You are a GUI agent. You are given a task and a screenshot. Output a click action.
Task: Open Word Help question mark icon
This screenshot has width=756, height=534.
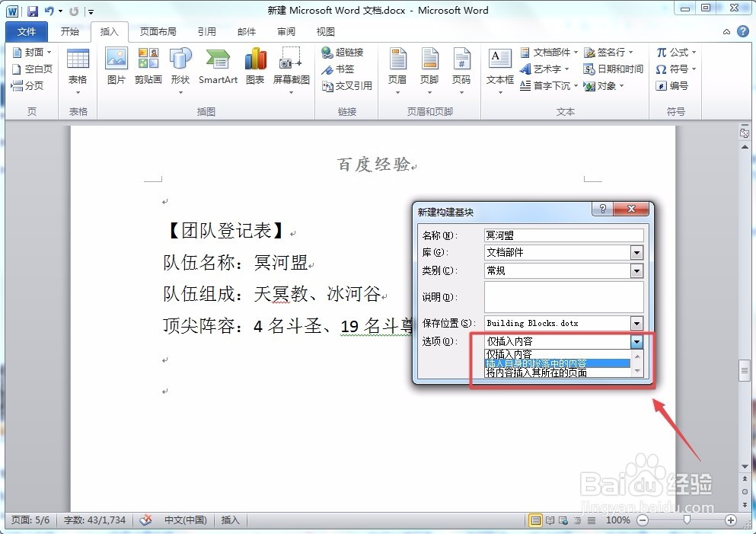[x=743, y=32]
